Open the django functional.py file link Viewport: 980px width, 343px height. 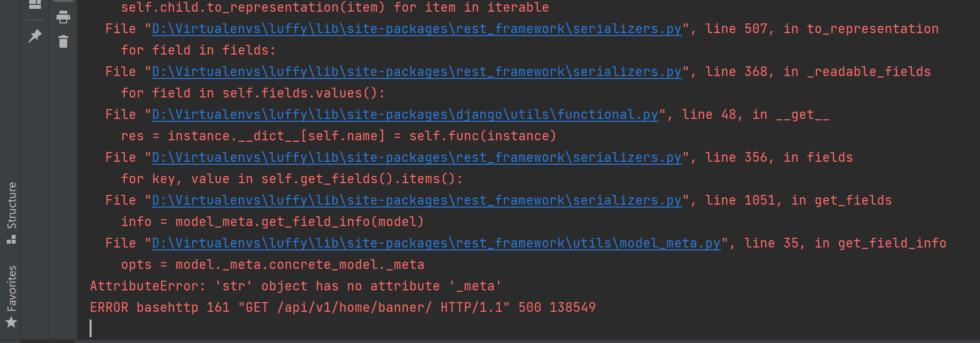(405, 114)
